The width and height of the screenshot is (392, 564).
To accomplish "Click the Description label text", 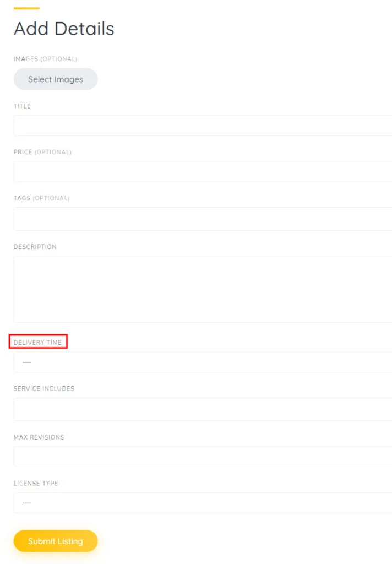I will pos(35,247).
